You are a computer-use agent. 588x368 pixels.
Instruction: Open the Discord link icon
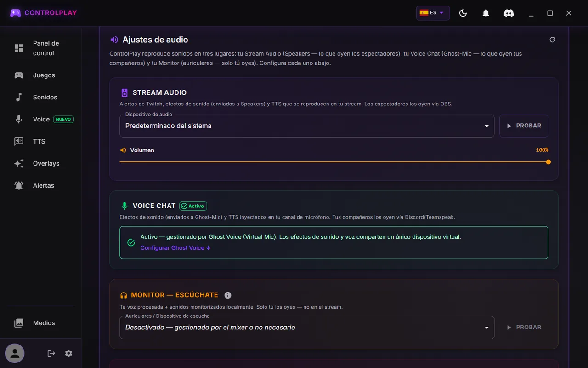tap(509, 13)
